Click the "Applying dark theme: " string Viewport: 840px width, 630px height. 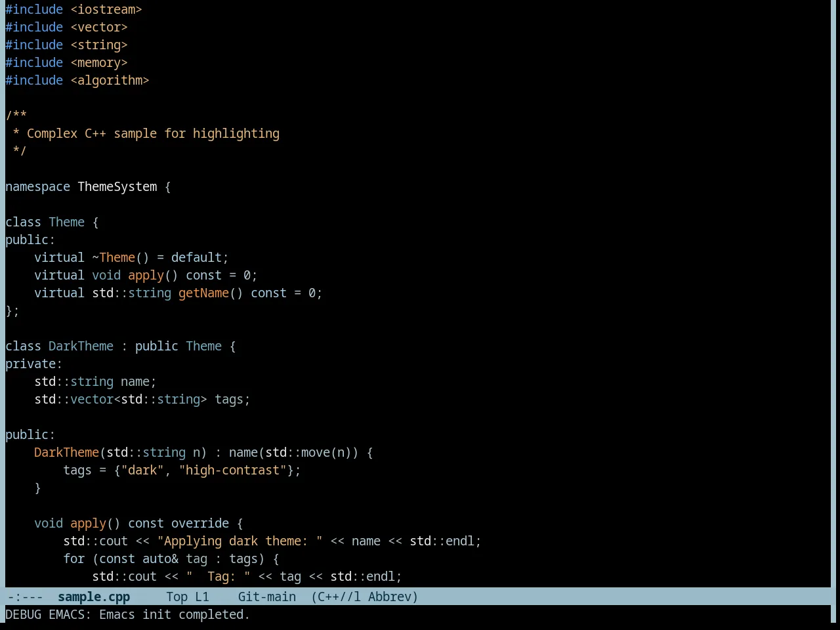[240, 541]
